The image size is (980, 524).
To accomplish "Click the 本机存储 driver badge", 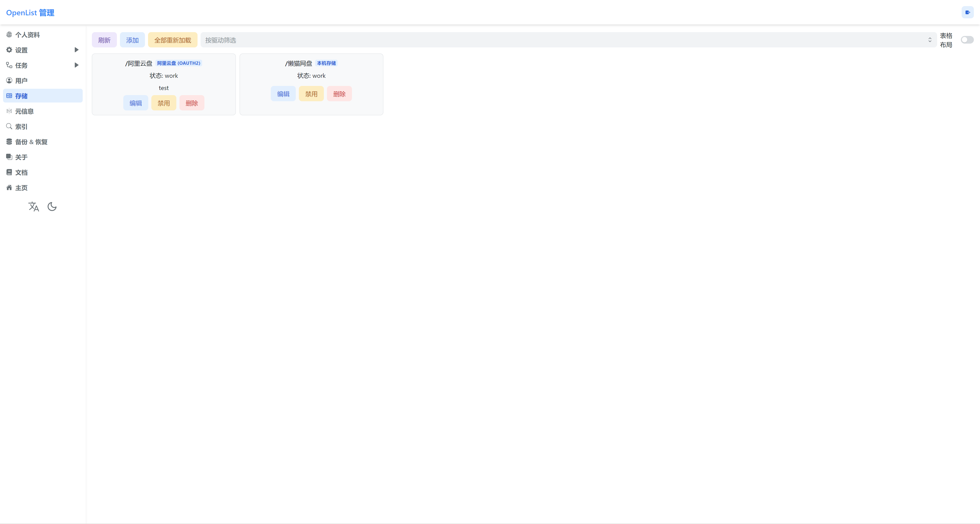I will pyautogui.click(x=326, y=63).
